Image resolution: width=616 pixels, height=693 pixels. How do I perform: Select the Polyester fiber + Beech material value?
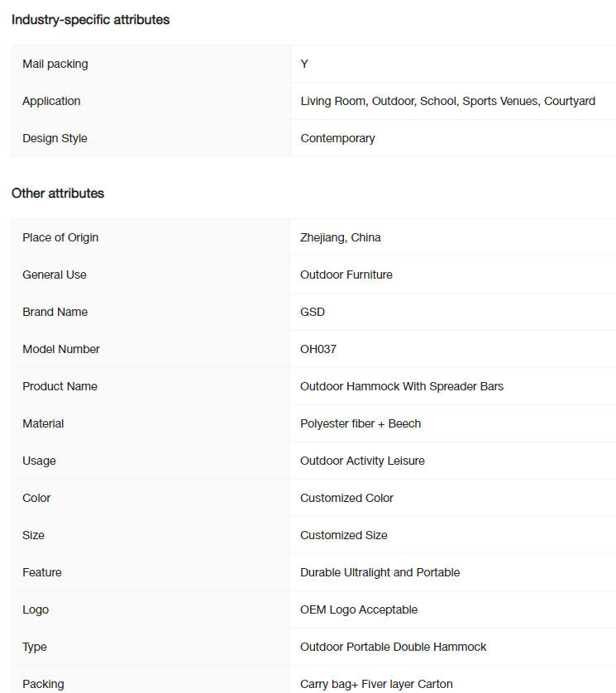click(x=361, y=423)
